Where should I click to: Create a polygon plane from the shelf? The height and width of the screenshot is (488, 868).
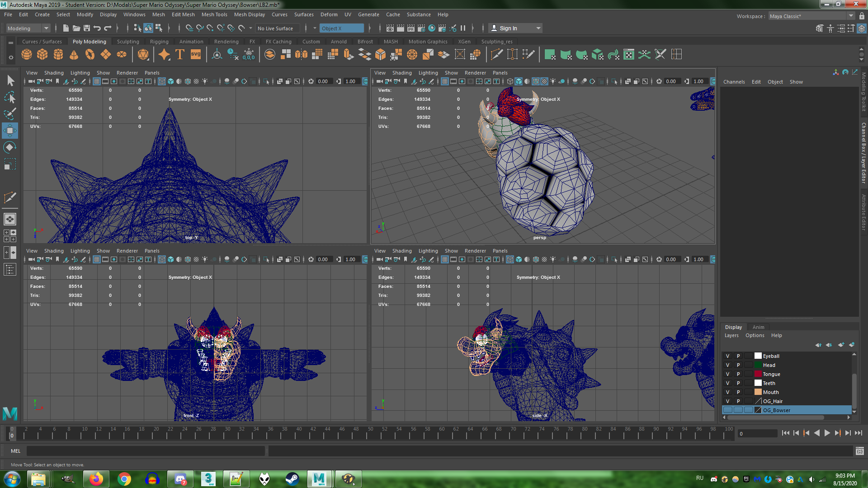[x=106, y=55]
